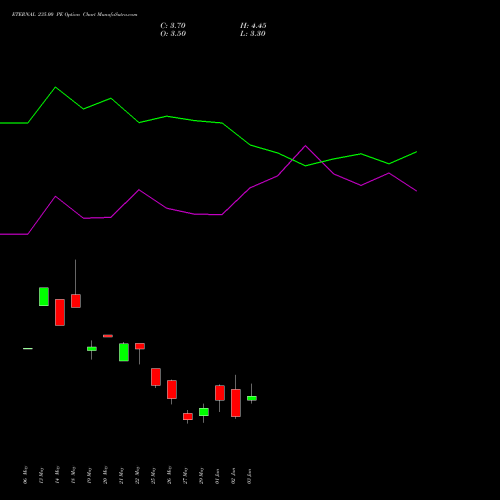Select the red candle above 26 May
The height and width of the screenshot is (500, 500).
172,389
